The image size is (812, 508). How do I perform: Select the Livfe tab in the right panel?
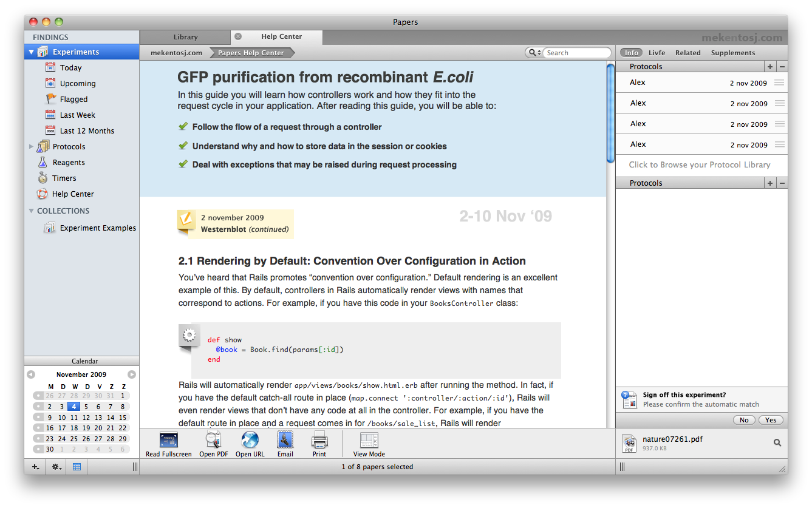click(657, 53)
